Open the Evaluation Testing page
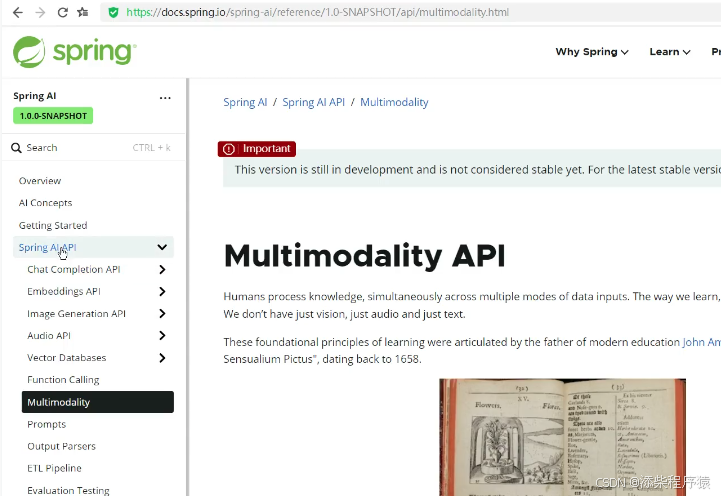The width and height of the screenshot is (721, 496). (68, 490)
